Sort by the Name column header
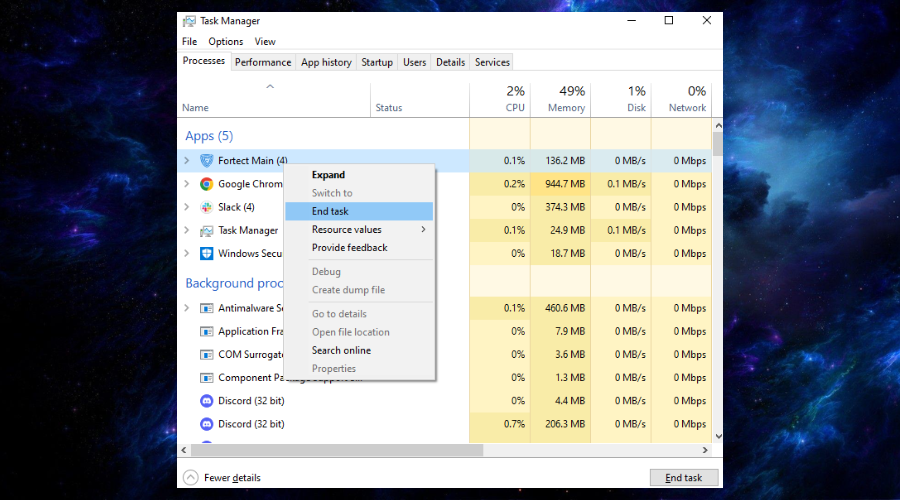Screen dimensions: 900x500 click(274, 100)
